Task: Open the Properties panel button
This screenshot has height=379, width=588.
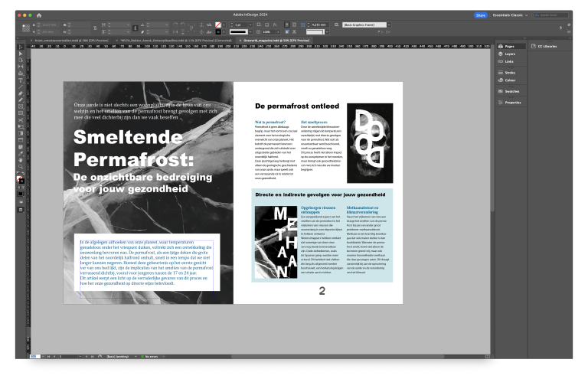Action: click(512, 102)
